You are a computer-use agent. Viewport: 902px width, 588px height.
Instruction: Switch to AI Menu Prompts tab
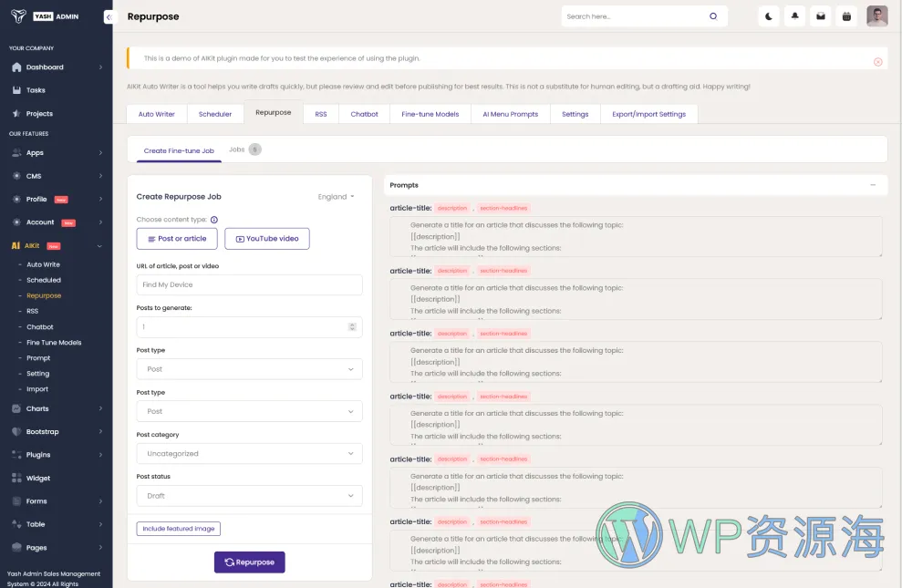click(510, 114)
